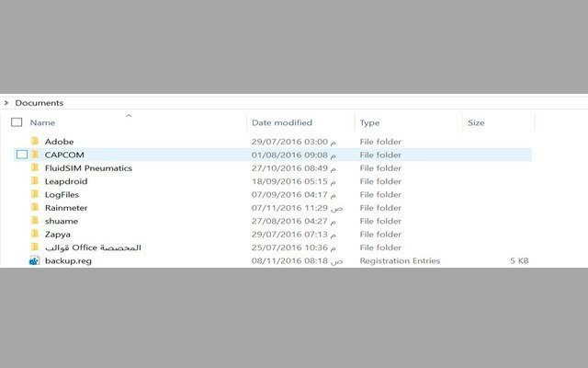Select the shuame folder name
Image resolution: width=588 pixels, height=368 pixels.
[x=62, y=221]
